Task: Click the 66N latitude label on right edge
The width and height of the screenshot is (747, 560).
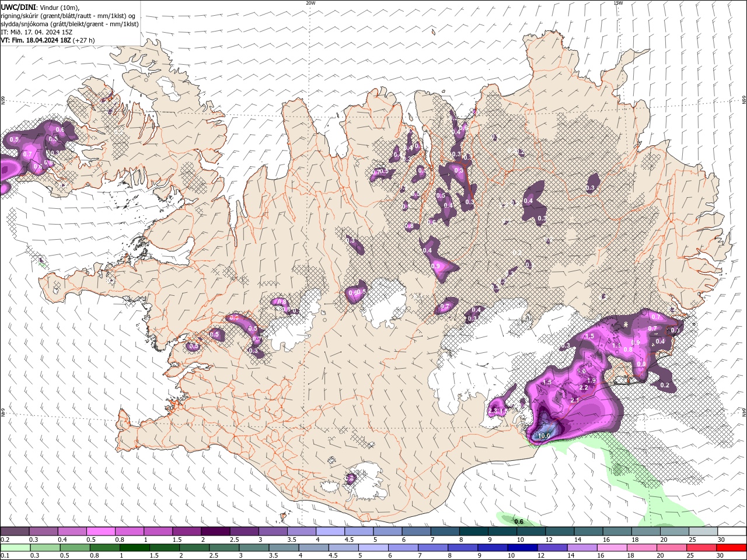Action: point(744,100)
